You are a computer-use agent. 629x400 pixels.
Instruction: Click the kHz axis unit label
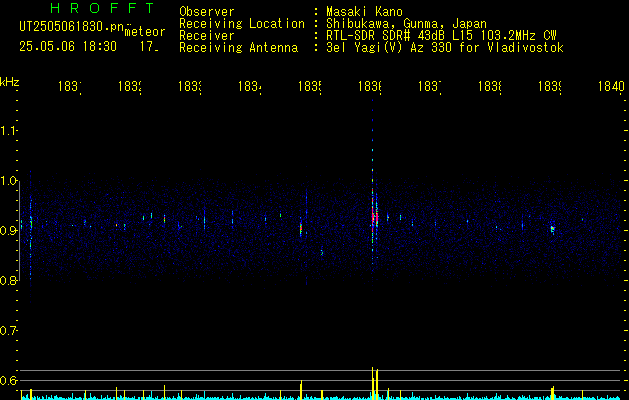tap(10, 82)
